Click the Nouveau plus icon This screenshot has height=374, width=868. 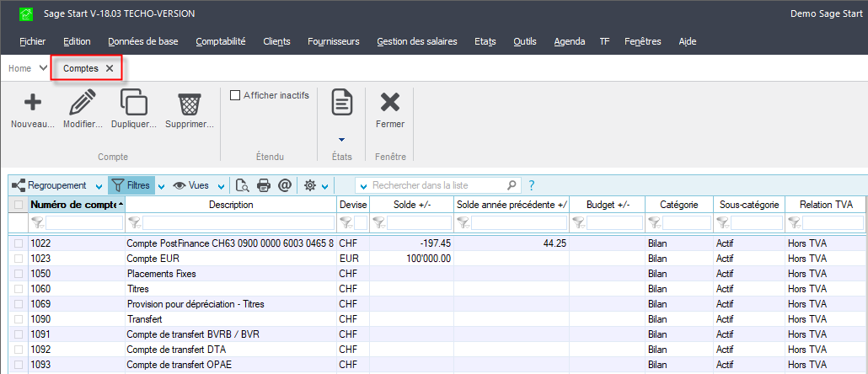pos(33,102)
